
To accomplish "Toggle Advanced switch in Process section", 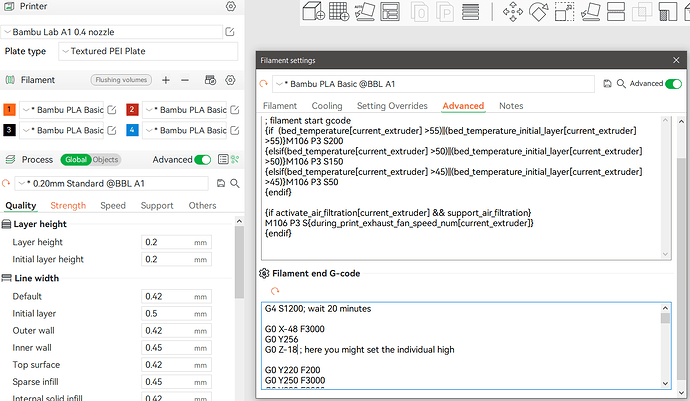I will 202,159.
